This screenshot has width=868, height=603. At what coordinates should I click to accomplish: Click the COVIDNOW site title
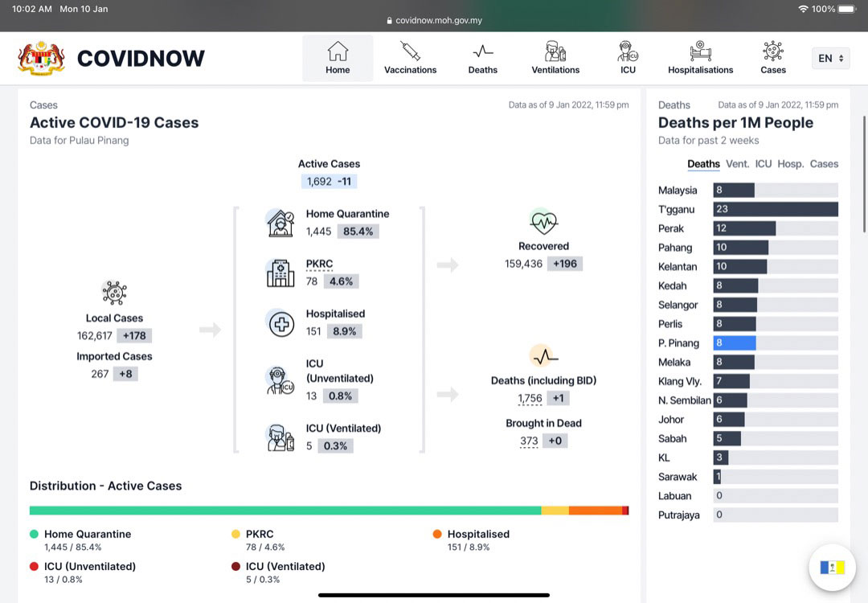point(141,58)
